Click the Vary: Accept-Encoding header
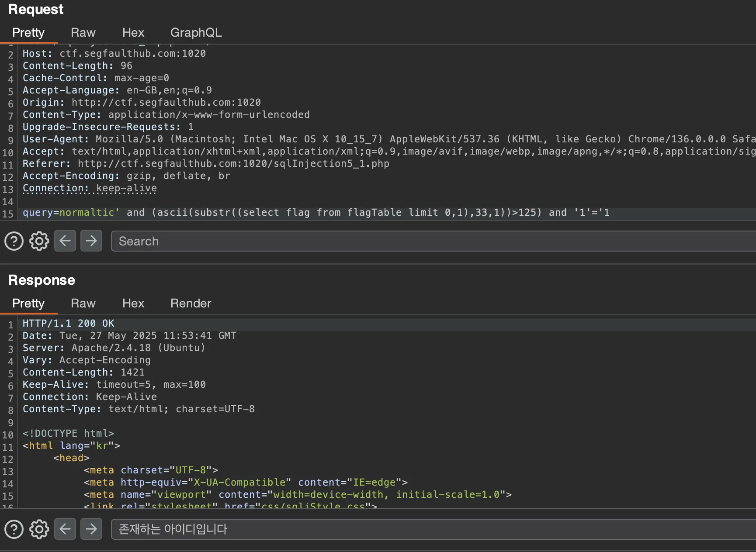The height and width of the screenshot is (552, 756). (87, 360)
